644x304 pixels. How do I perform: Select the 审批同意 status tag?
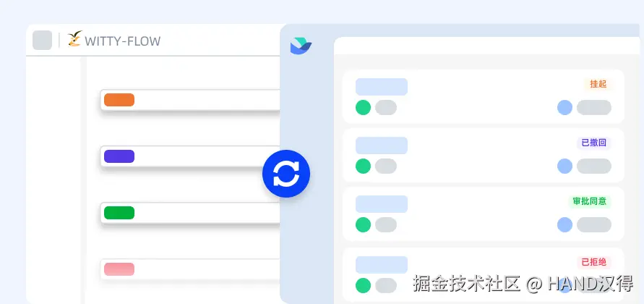click(590, 201)
